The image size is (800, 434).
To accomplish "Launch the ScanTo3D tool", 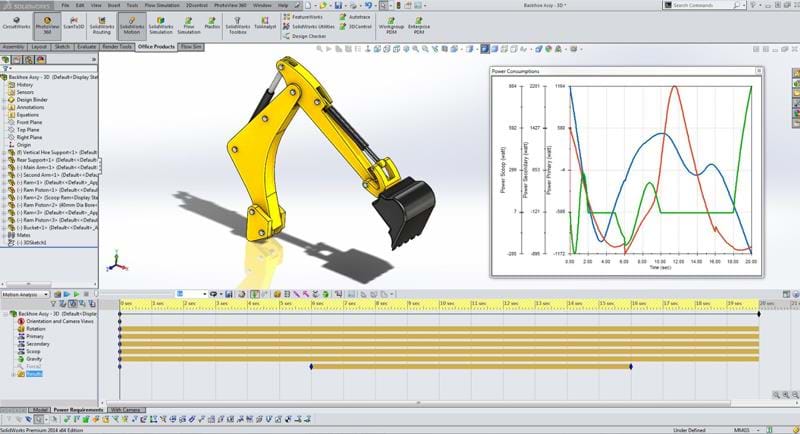I will pos(74,25).
